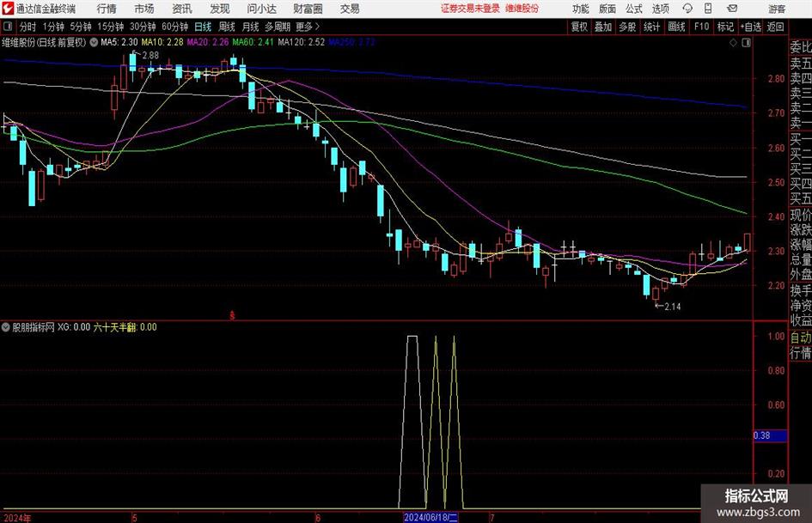Image resolution: width=812 pixels, height=523 pixels.
Task: Switch to the 60分钟 period tab
Action: [x=175, y=27]
